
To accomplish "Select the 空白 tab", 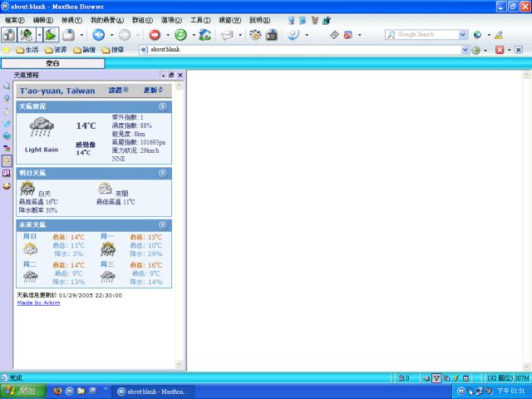I will click(52, 63).
